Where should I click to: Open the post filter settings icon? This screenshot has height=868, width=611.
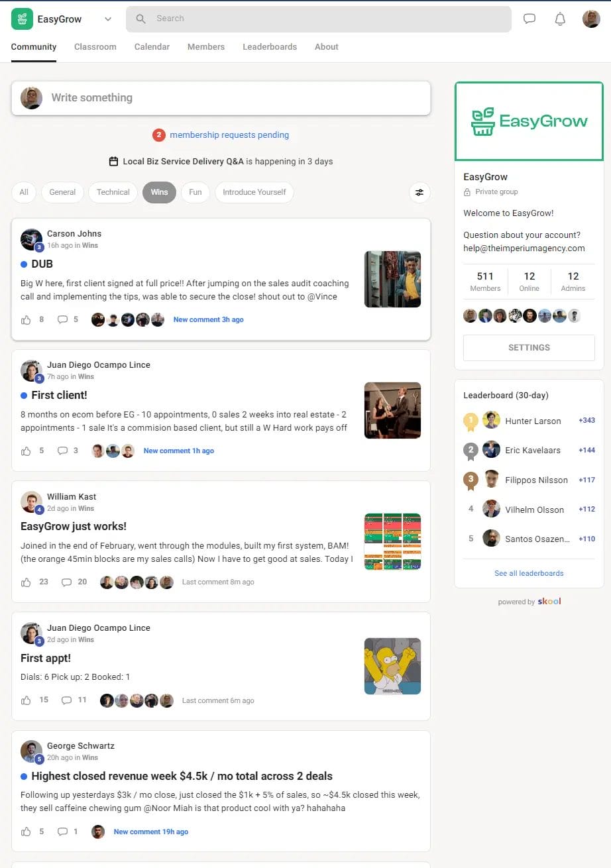pos(419,192)
